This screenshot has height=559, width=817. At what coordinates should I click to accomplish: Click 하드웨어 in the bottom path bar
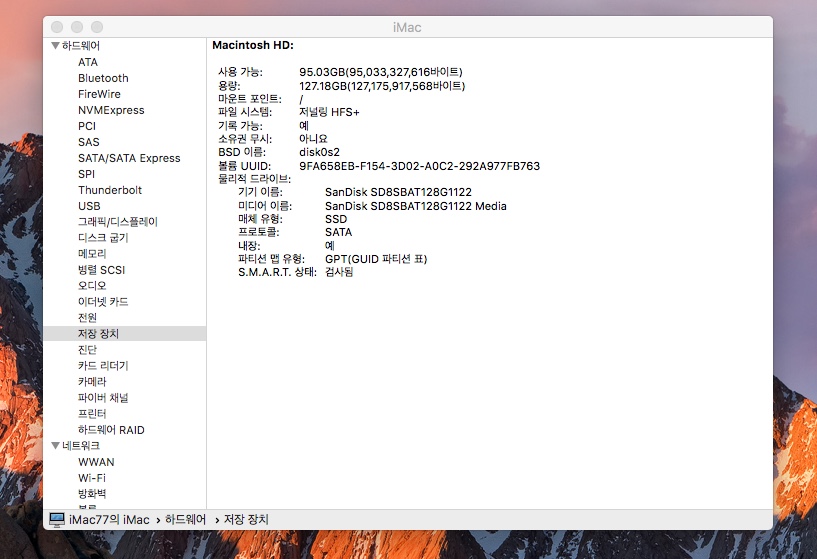185,520
